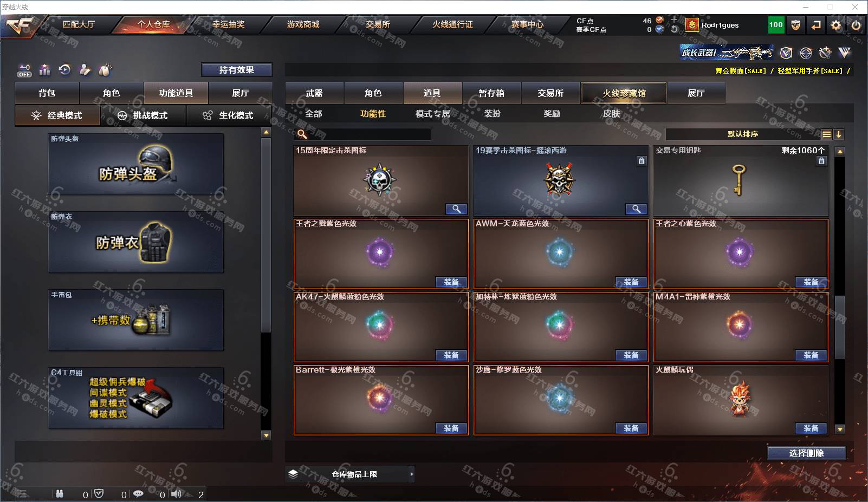Open the 默认排序 sorting dropdown
This screenshot has height=502, width=868.
coord(743,134)
